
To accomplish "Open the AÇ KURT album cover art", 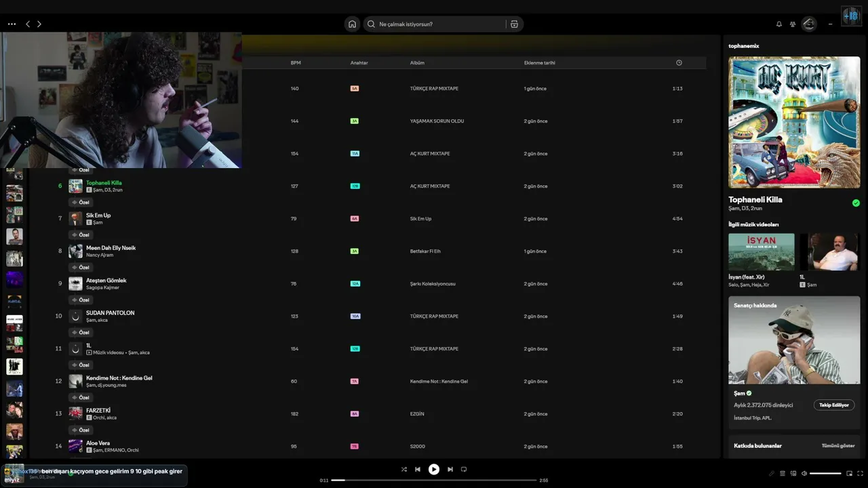I will (x=794, y=122).
